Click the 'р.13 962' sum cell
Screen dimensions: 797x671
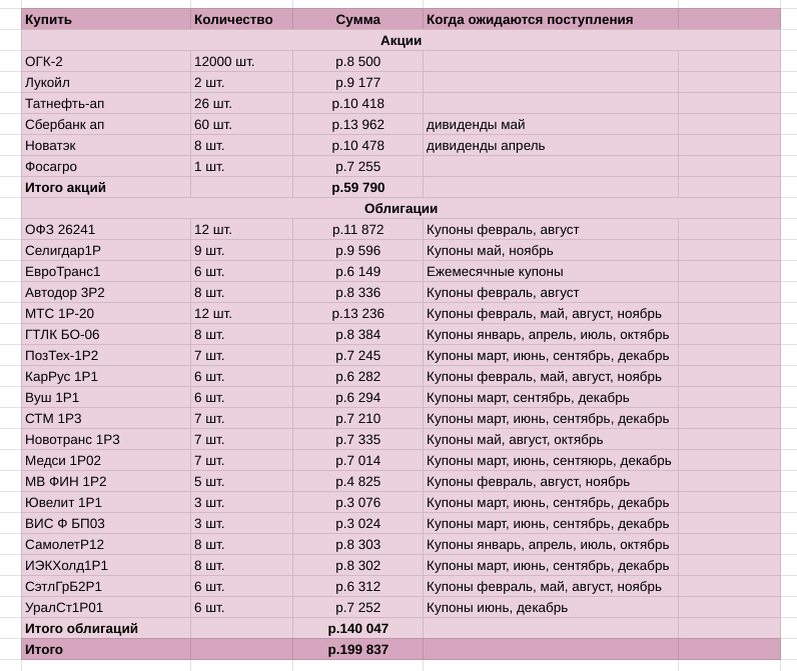pos(358,125)
